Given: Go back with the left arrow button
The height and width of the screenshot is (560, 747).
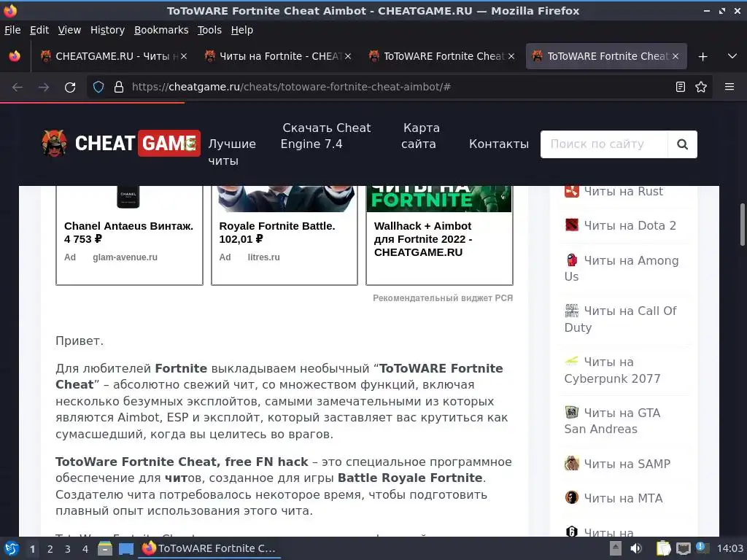Looking at the screenshot, I should 18,87.
